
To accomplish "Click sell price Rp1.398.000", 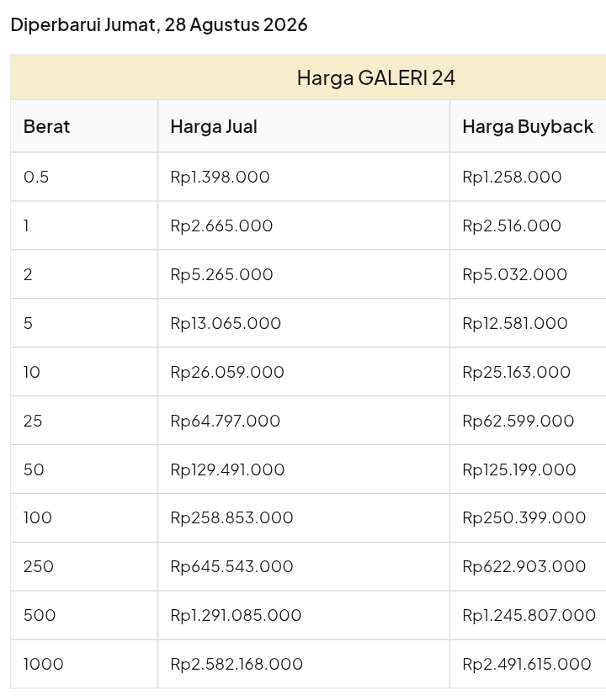I will (x=220, y=177).
